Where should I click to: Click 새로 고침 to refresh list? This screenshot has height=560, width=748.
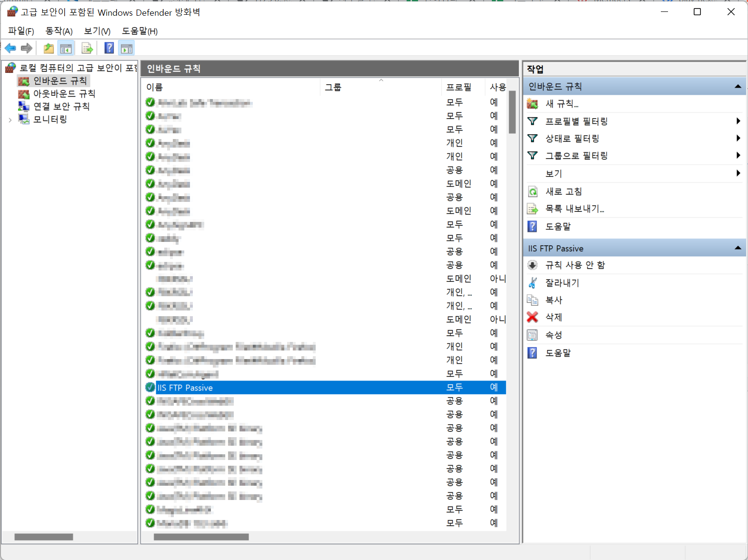click(x=564, y=191)
